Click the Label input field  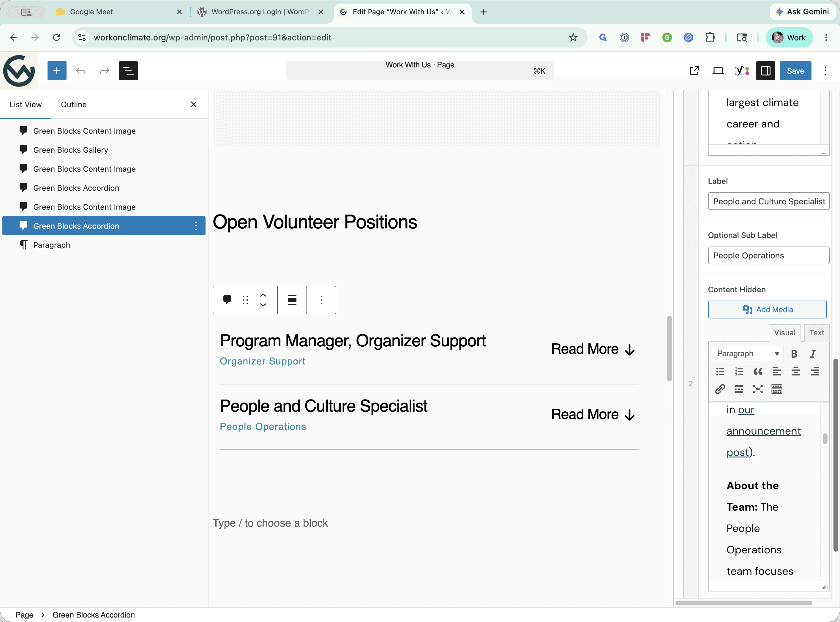[x=768, y=201]
